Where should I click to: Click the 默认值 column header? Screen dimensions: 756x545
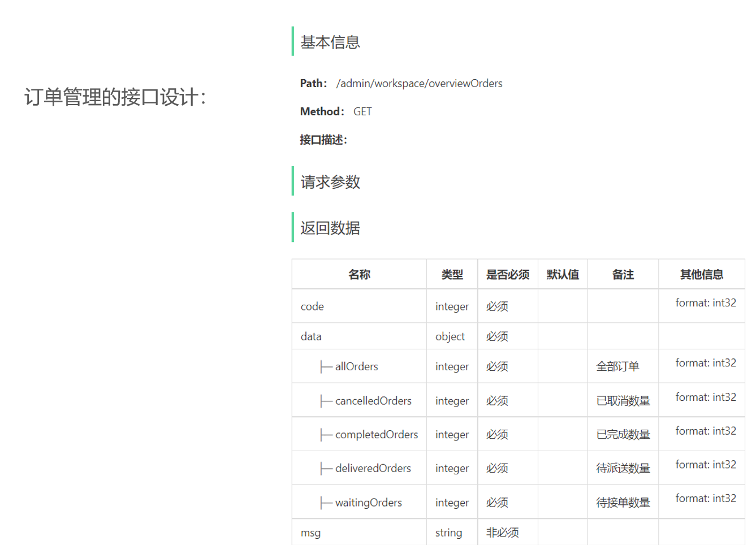tap(563, 274)
